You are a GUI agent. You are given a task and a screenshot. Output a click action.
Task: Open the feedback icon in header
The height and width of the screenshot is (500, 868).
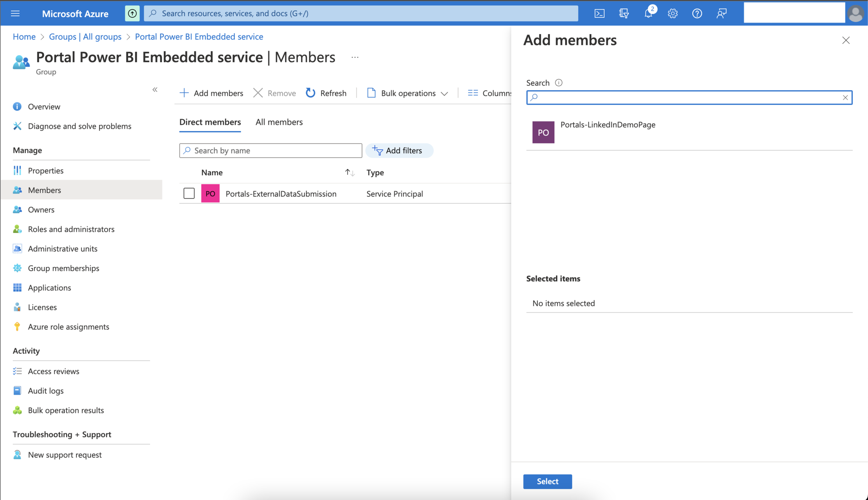pyautogui.click(x=721, y=14)
